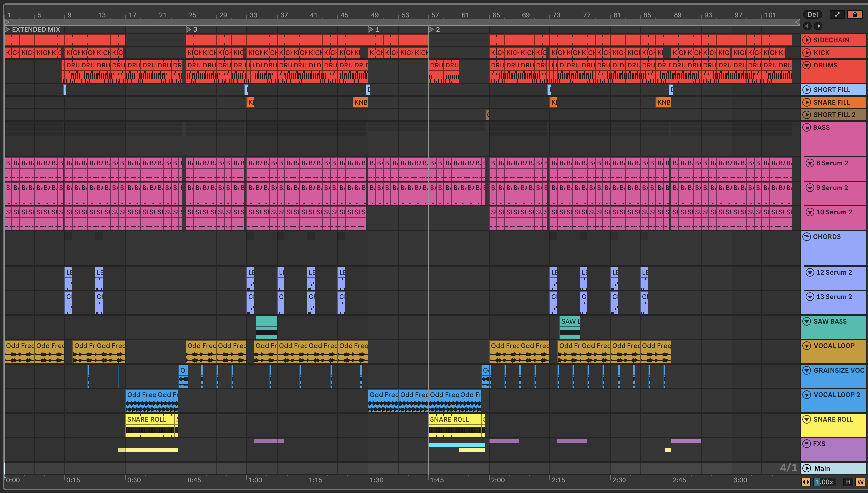Click the Del locator button
The image size is (868, 493).
(x=812, y=14)
